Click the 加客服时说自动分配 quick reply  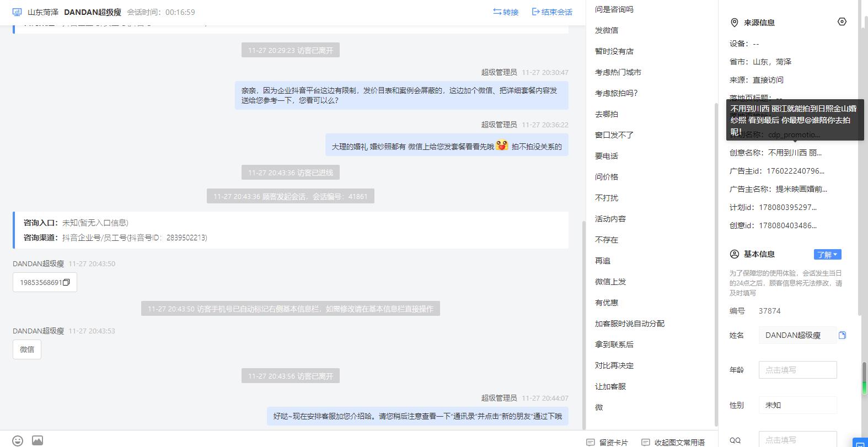(x=630, y=324)
